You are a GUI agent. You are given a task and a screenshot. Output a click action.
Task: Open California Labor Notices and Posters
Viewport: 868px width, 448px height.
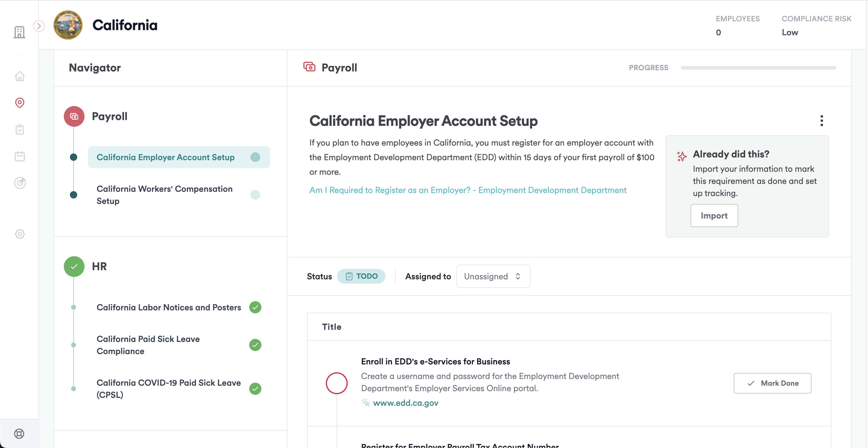point(169,308)
